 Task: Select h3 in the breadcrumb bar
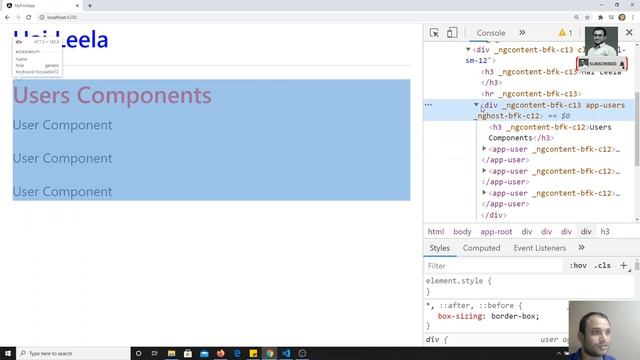605,231
